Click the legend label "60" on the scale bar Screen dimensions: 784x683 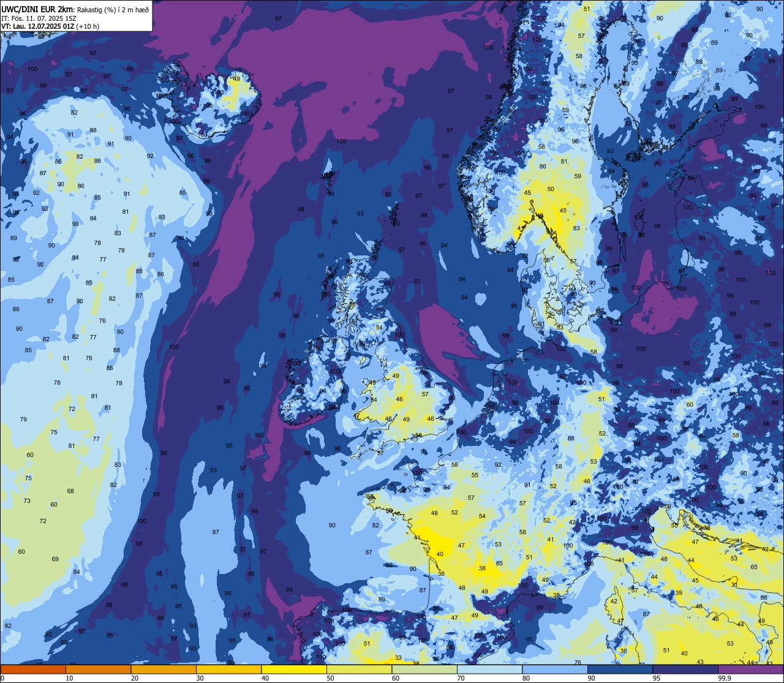[396, 678]
